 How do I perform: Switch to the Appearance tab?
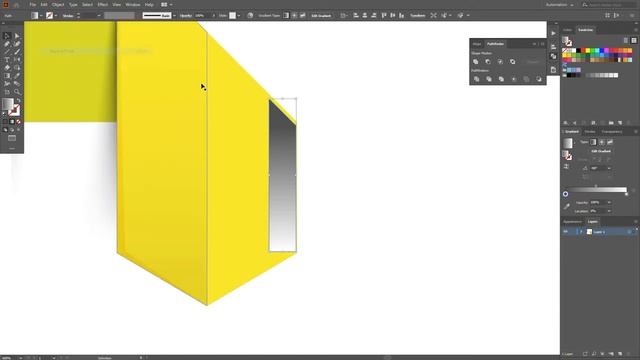tap(572, 222)
